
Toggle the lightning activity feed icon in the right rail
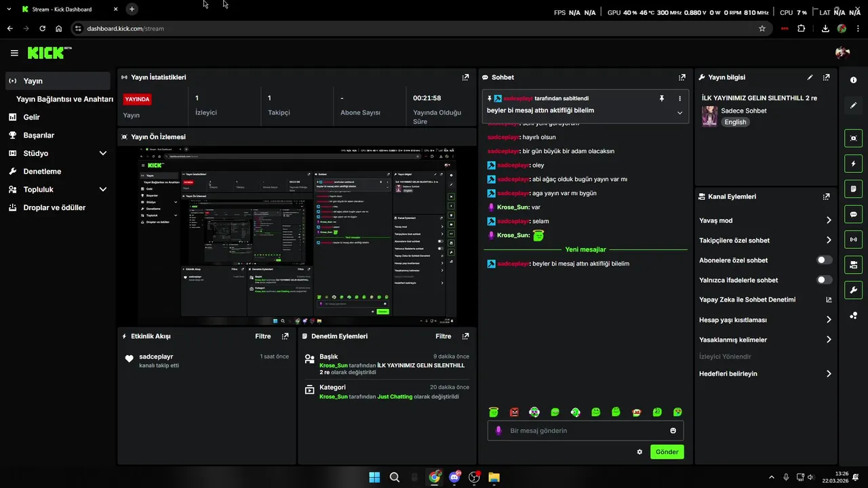click(x=853, y=163)
